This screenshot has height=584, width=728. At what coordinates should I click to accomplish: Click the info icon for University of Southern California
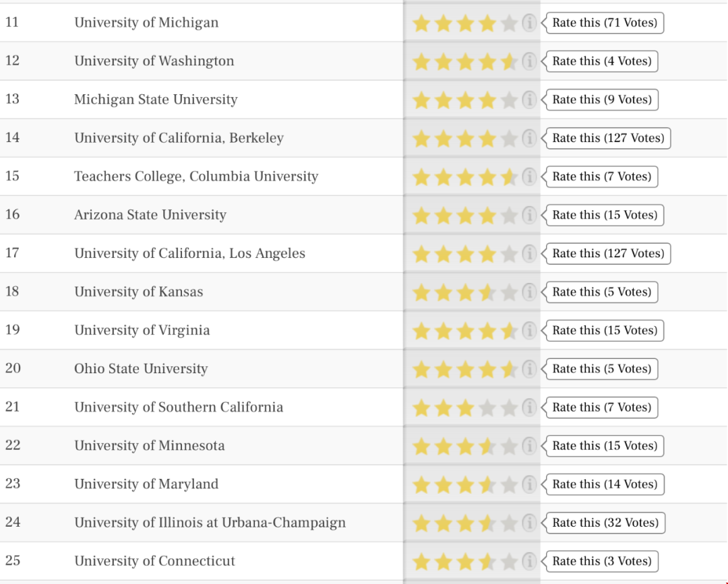(x=529, y=408)
